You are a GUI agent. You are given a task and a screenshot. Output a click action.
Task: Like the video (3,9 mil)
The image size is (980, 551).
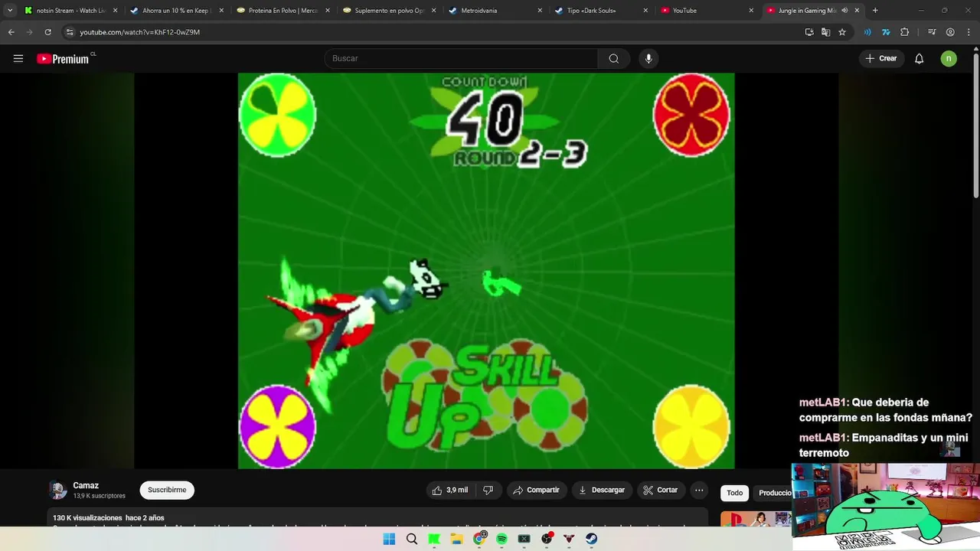(450, 490)
